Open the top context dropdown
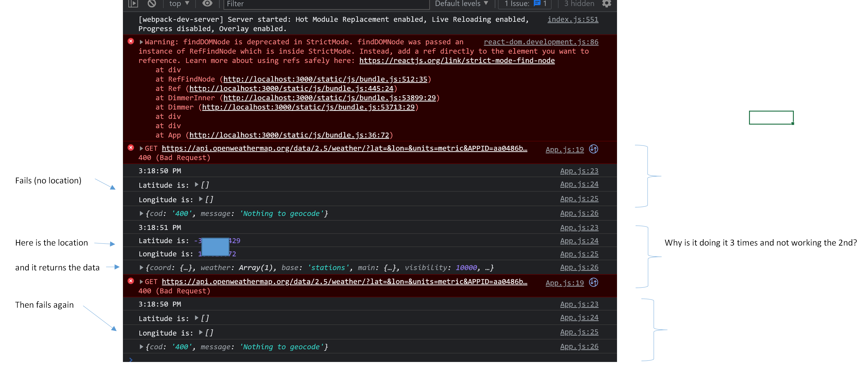868x375 pixels. click(x=179, y=4)
